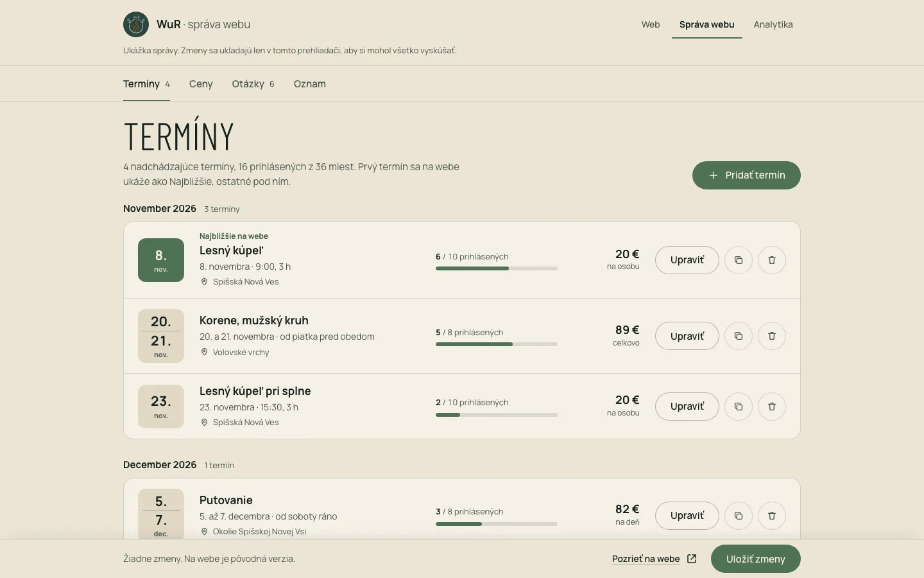Screen dimensions: 924x578
Task: Edit the Putovanie event
Action: 687,516
